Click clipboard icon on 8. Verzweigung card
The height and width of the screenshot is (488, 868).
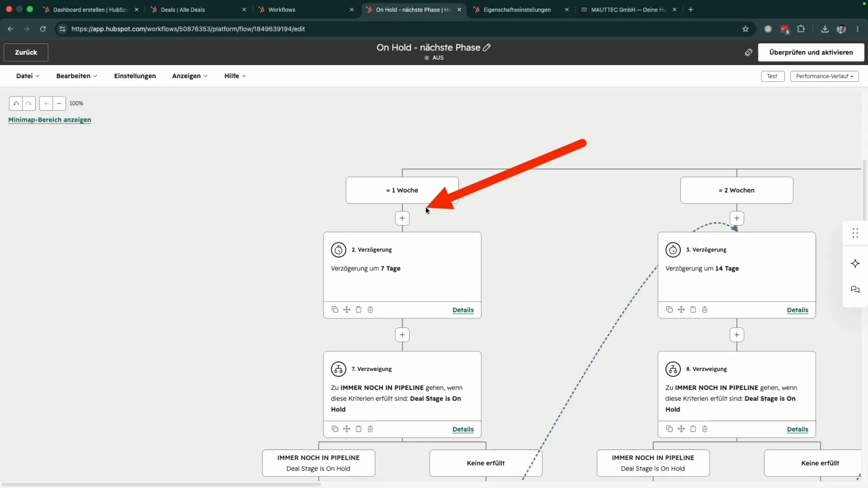point(693,429)
